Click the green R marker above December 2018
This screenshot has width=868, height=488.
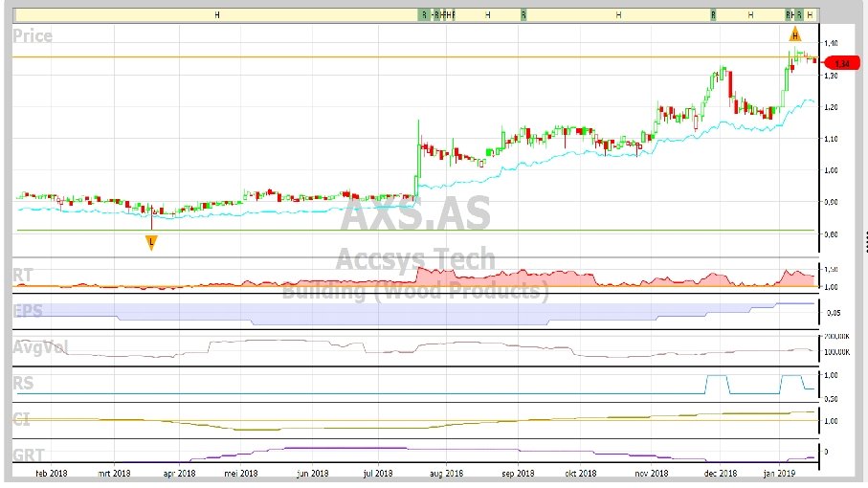[713, 15]
